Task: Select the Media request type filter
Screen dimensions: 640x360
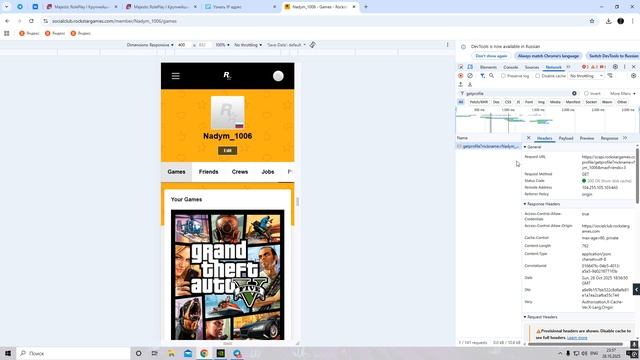Action: coord(555,102)
